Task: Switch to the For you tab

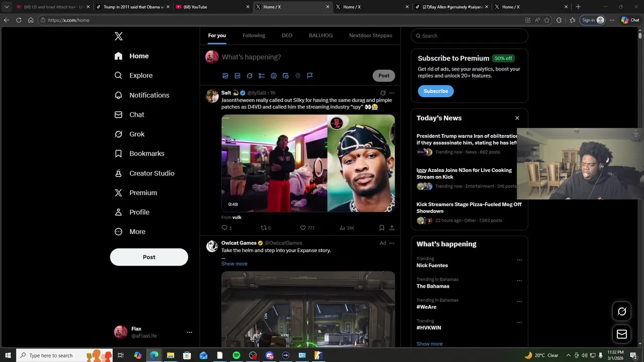Action: point(217,36)
